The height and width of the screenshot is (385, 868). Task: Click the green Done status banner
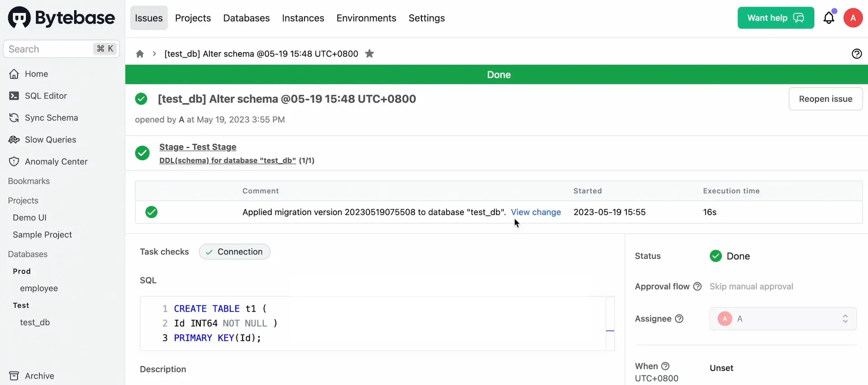click(x=497, y=74)
